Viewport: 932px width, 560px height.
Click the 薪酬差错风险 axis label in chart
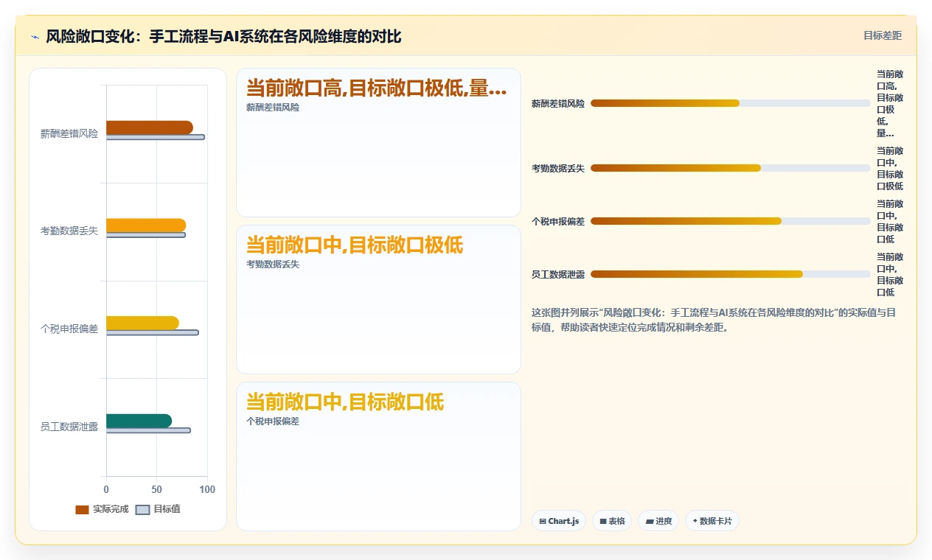click(x=69, y=134)
